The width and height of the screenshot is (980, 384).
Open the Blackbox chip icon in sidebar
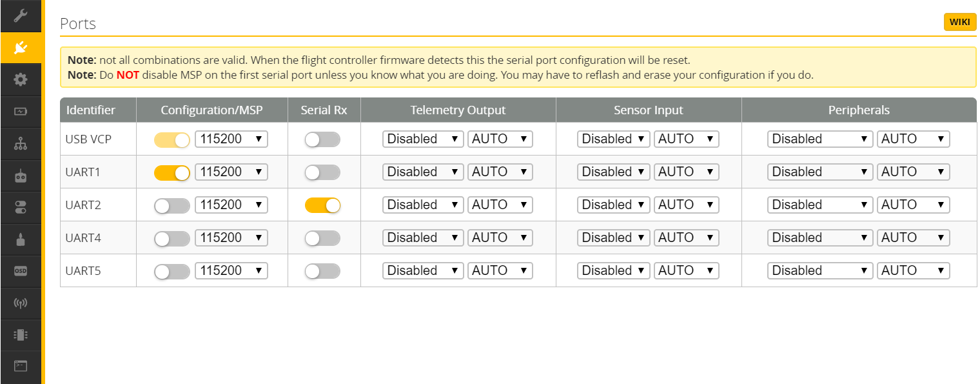click(21, 335)
